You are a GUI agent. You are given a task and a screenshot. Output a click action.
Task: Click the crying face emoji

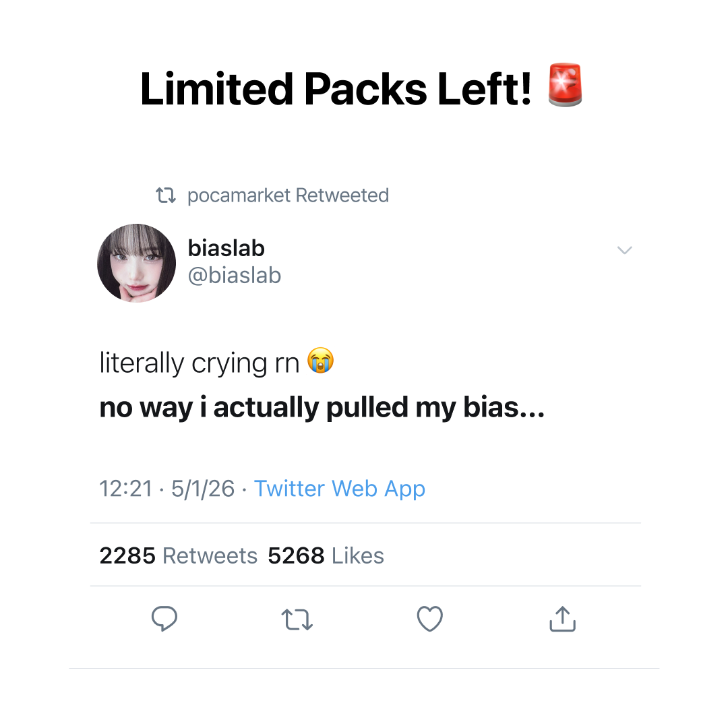click(320, 360)
